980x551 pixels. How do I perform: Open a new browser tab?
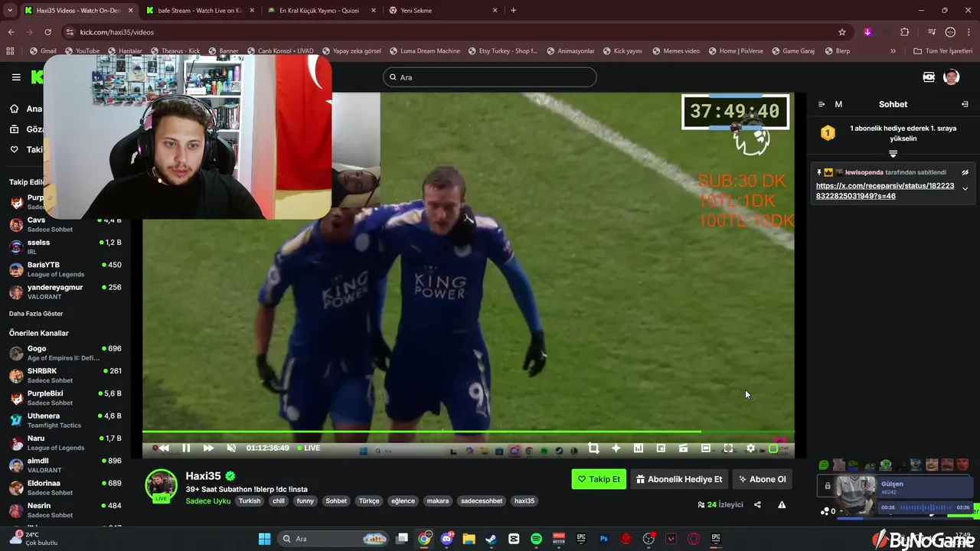click(513, 11)
